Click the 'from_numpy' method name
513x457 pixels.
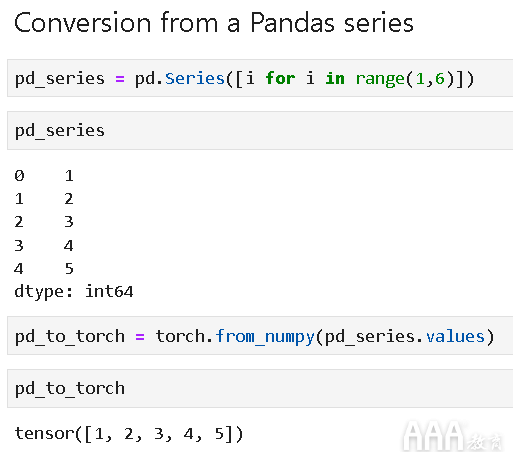pos(265,337)
